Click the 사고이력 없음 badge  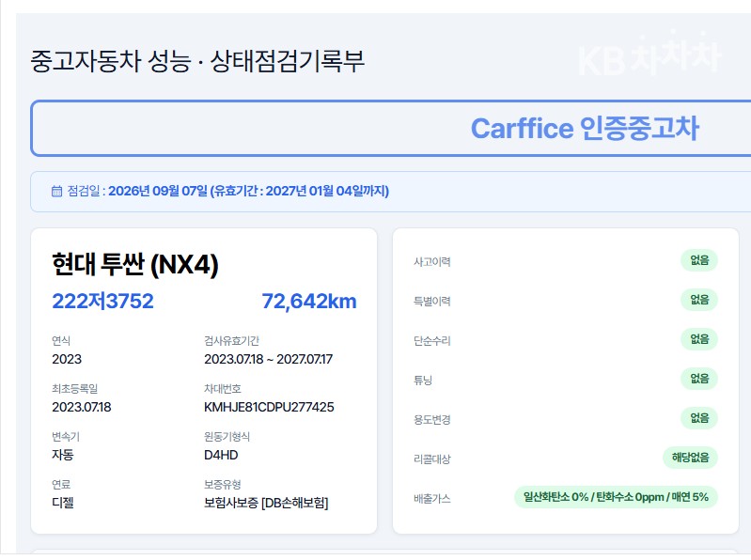click(x=699, y=260)
